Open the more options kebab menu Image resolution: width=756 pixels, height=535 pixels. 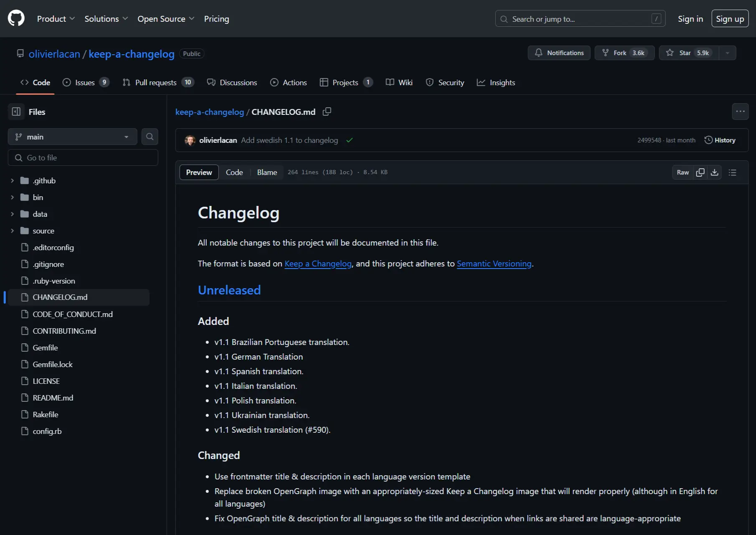coord(741,111)
